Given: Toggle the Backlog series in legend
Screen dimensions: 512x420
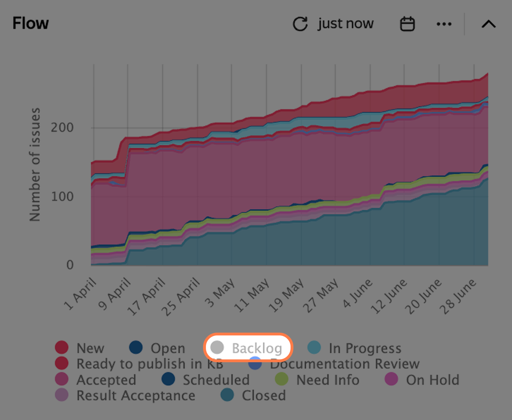Looking at the screenshot, I should tap(248, 348).
